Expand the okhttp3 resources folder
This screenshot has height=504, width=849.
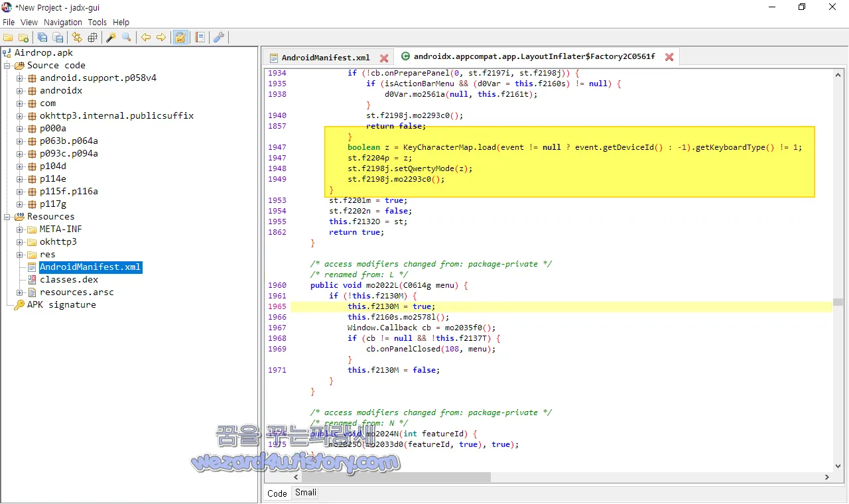20,242
